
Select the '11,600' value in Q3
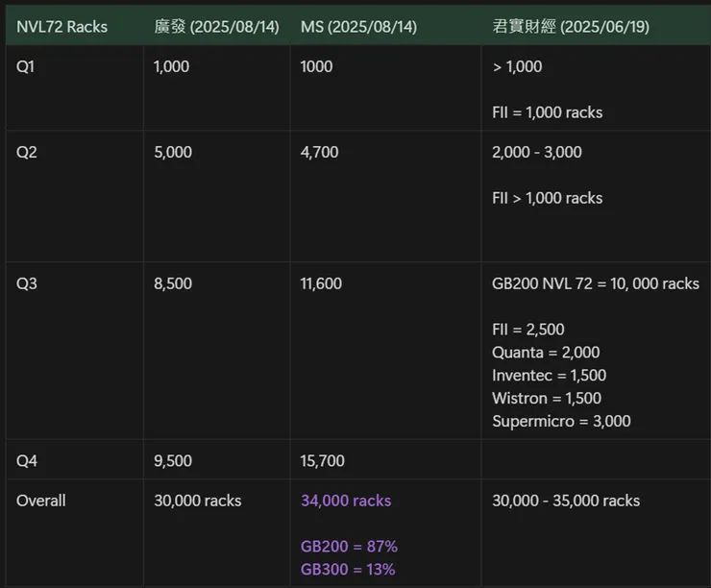pos(321,283)
